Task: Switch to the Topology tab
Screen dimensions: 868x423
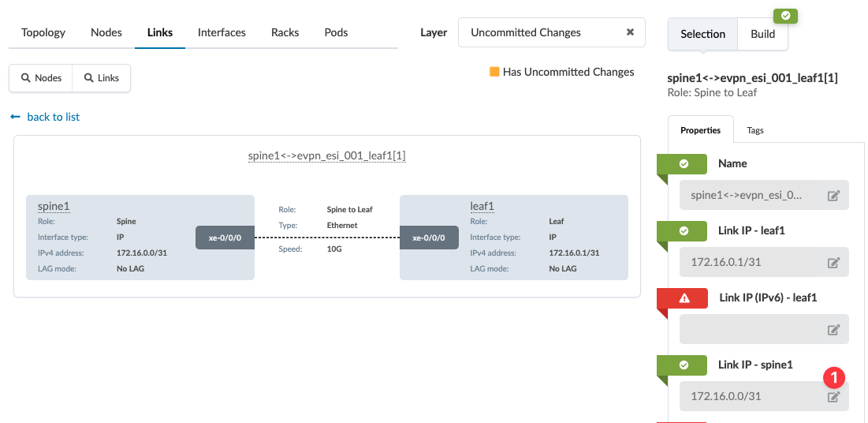Action: [x=43, y=32]
